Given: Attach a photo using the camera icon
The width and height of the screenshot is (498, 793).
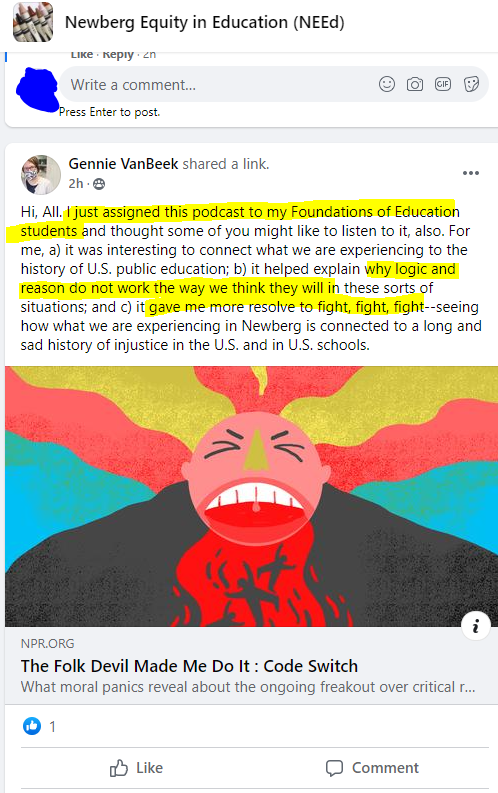Looking at the screenshot, I should (415, 84).
